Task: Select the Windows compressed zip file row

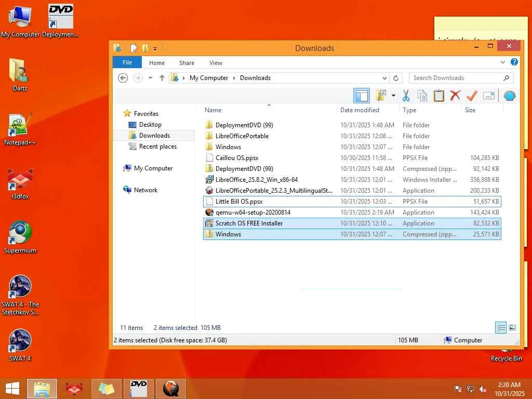Action: pyautogui.click(x=352, y=234)
